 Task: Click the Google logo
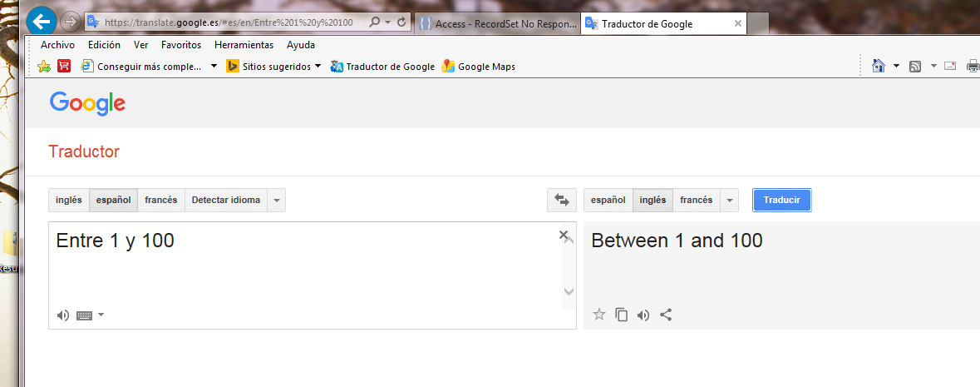coord(87,103)
